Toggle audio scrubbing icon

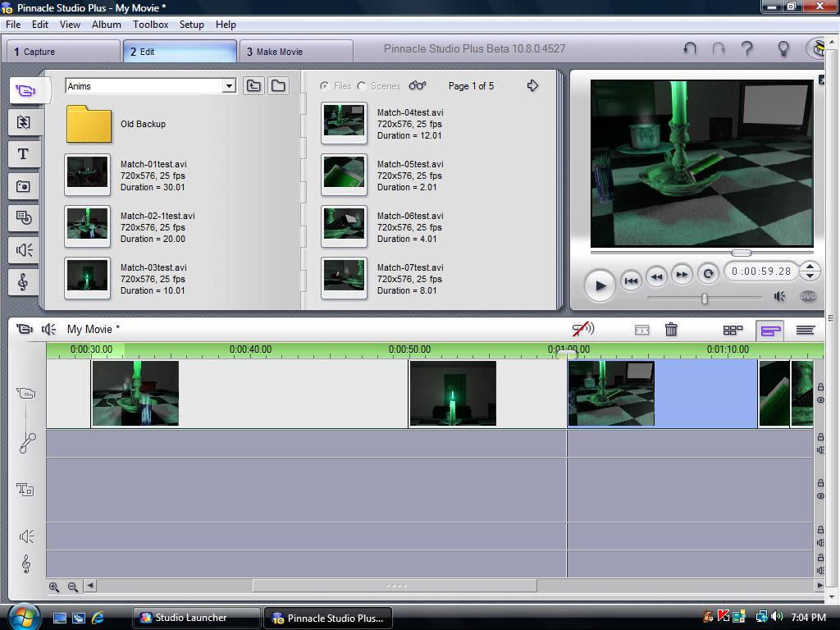[583, 329]
